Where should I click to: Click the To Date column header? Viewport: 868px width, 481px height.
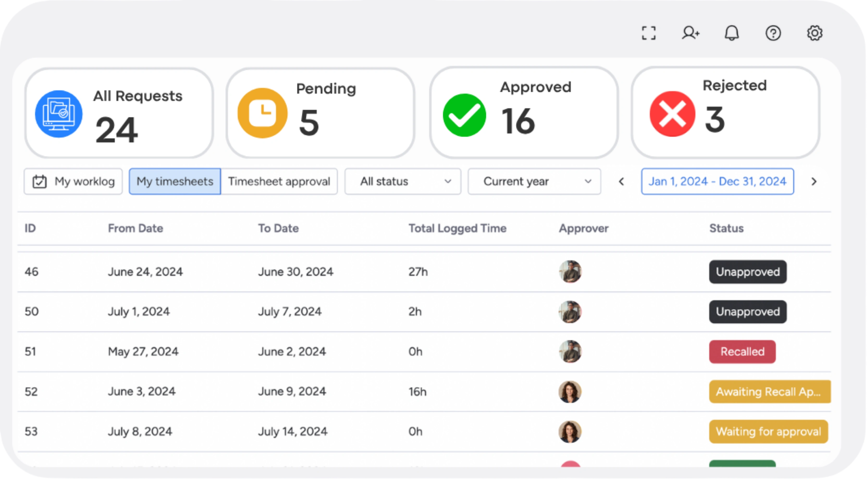click(x=278, y=228)
